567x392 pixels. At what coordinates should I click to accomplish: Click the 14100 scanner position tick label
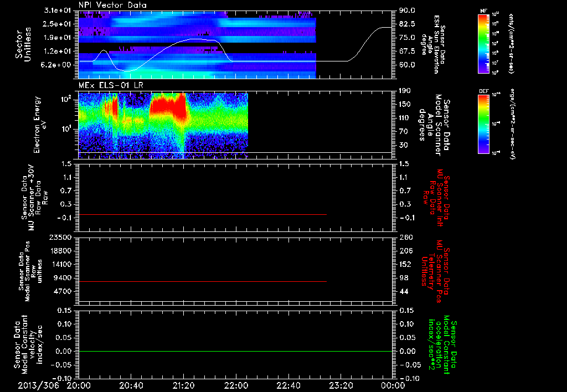coord(61,264)
